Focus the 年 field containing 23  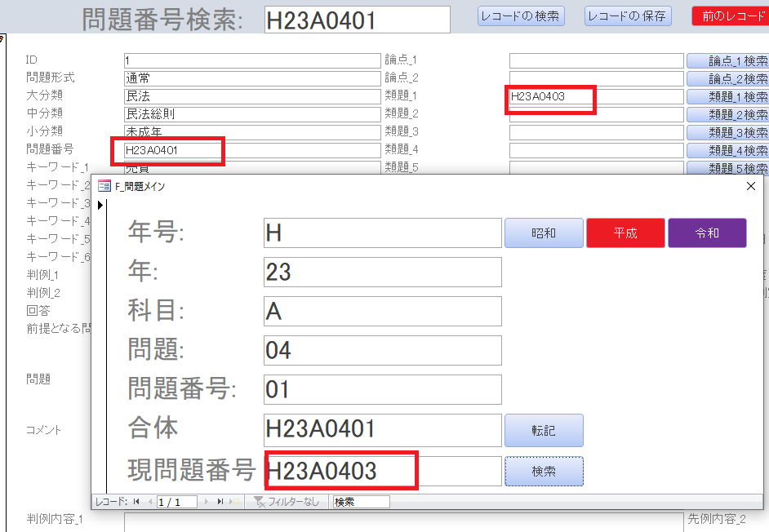tap(382, 272)
